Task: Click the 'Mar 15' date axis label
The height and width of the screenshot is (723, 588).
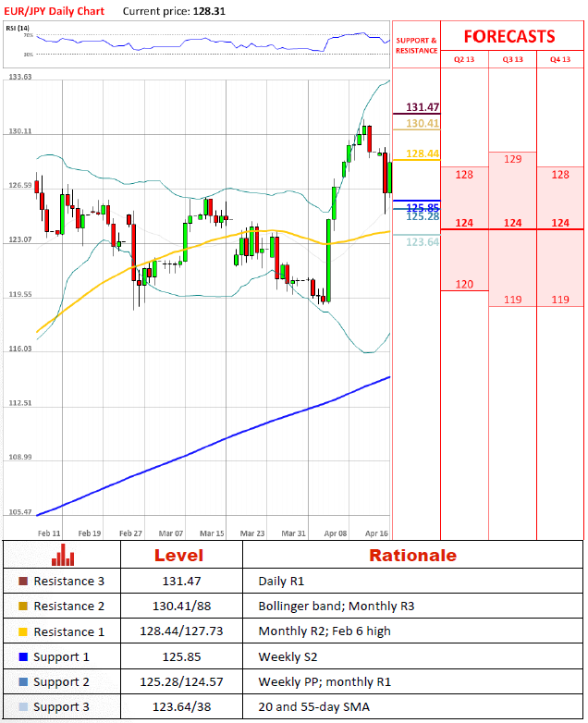Action: pyautogui.click(x=212, y=533)
